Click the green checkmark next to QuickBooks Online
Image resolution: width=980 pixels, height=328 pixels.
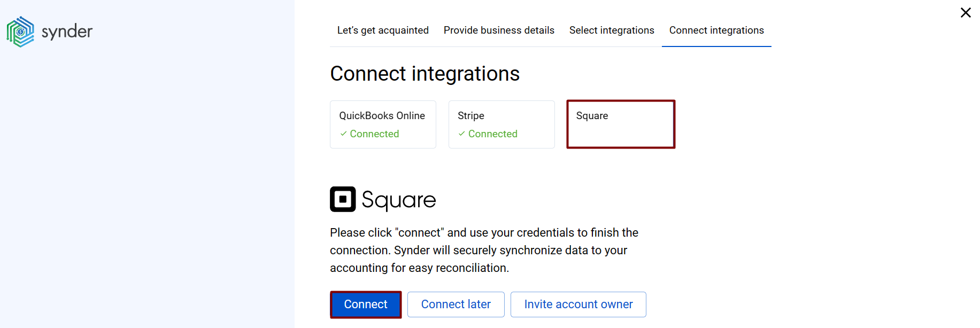[344, 134]
